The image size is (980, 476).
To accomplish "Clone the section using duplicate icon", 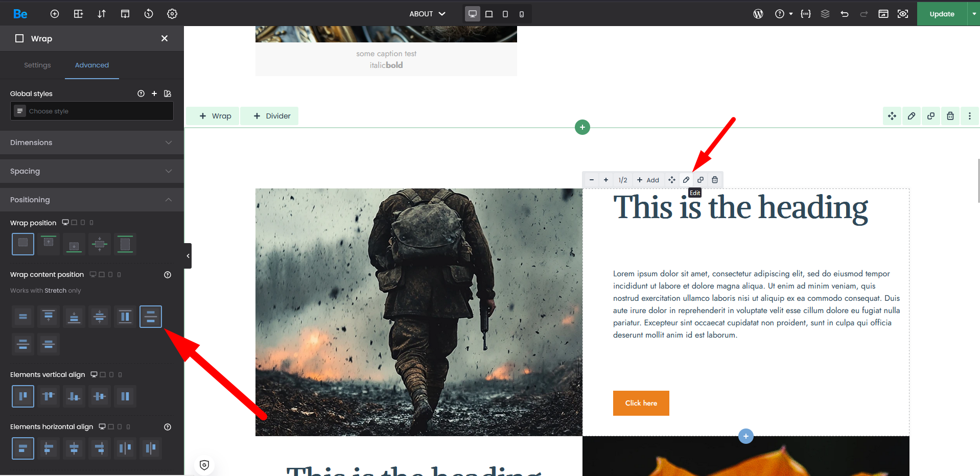I will tap(931, 116).
